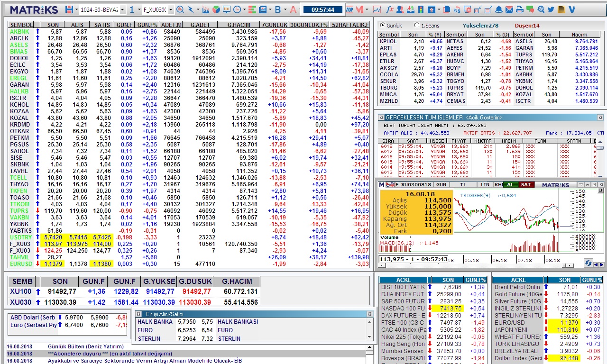Click the blue floppy disk save icon
The width and height of the screenshot is (607, 364).
tap(69, 9)
